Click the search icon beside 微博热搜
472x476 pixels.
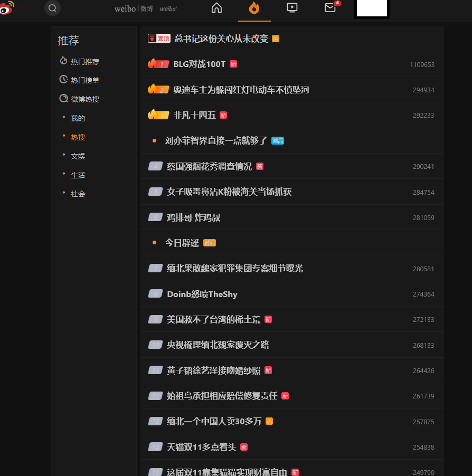pos(63,98)
